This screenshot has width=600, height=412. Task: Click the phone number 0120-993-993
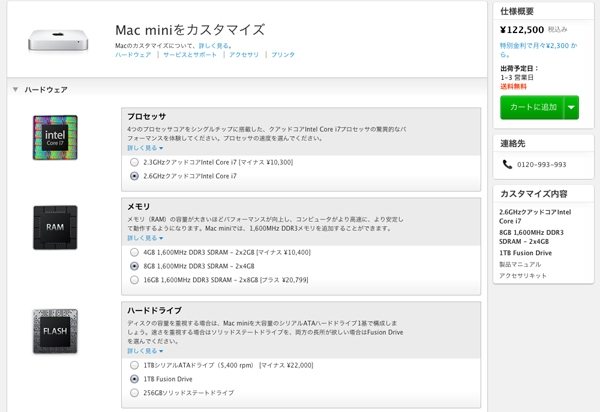tap(541, 165)
